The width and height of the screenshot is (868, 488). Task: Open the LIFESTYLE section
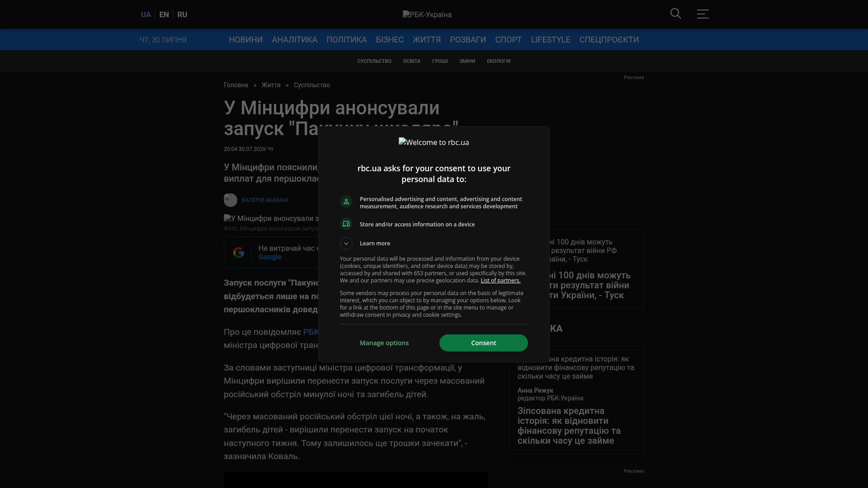pyautogui.click(x=551, y=40)
